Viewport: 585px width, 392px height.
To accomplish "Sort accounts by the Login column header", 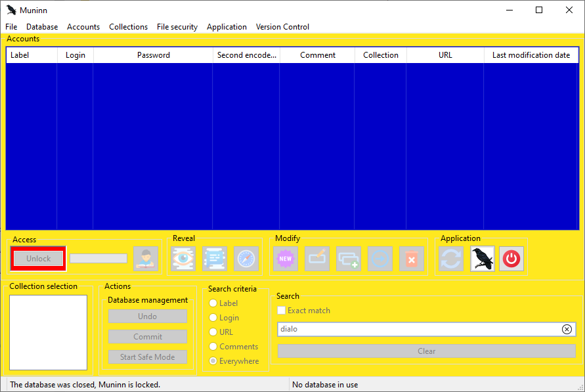I will [x=76, y=55].
